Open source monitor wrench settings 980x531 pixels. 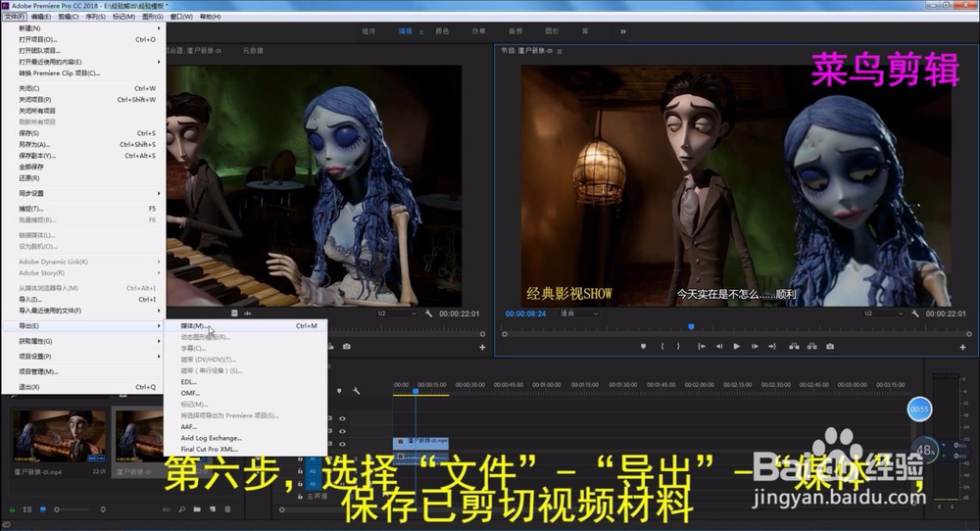429,314
